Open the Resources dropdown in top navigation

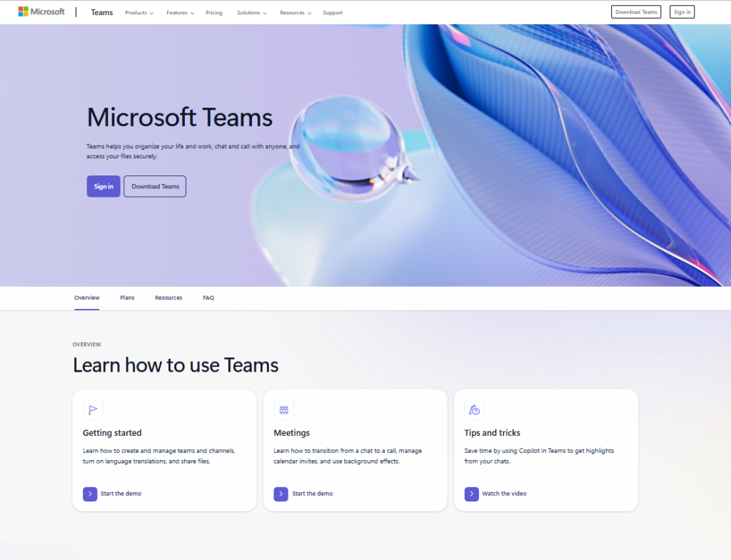[x=296, y=13]
